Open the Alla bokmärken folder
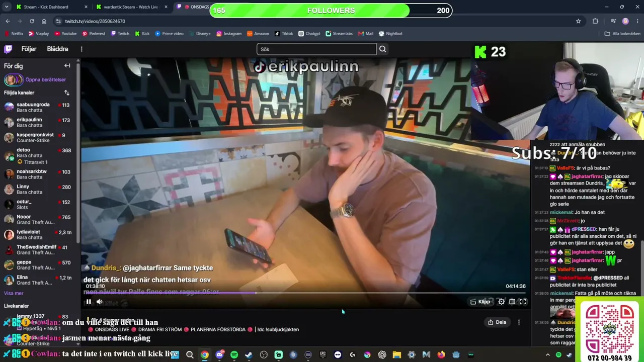The height and width of the screenshot is (362, 644). pos(623,34)
